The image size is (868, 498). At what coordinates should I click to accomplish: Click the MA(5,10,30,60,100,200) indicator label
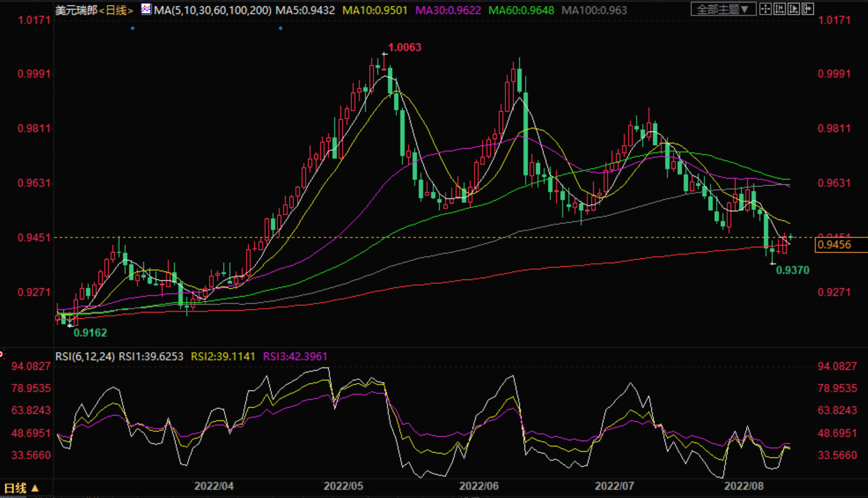tap(212, 10)
